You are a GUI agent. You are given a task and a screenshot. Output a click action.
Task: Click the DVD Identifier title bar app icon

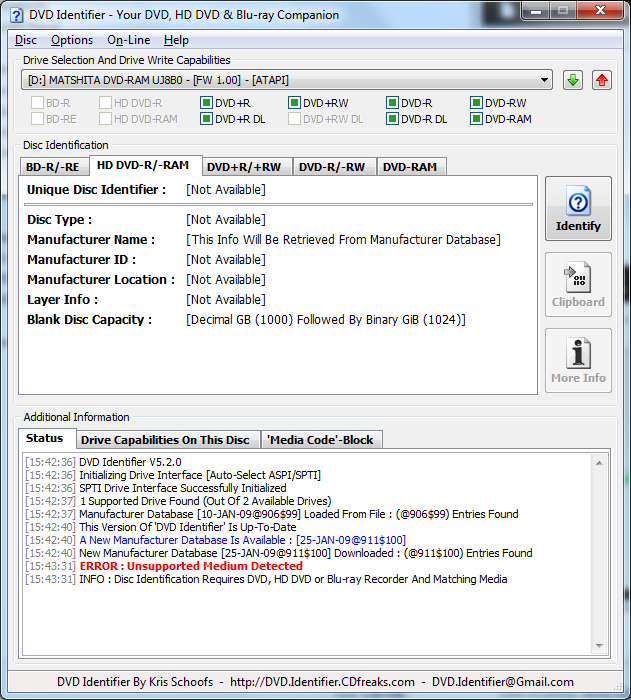(x=17, y=15)
